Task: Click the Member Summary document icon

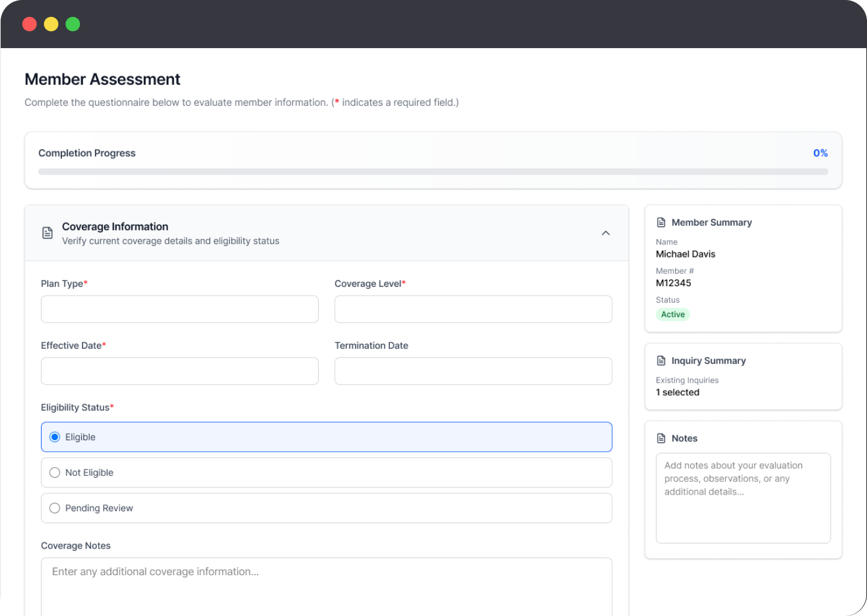Action: tap(661, 223)
